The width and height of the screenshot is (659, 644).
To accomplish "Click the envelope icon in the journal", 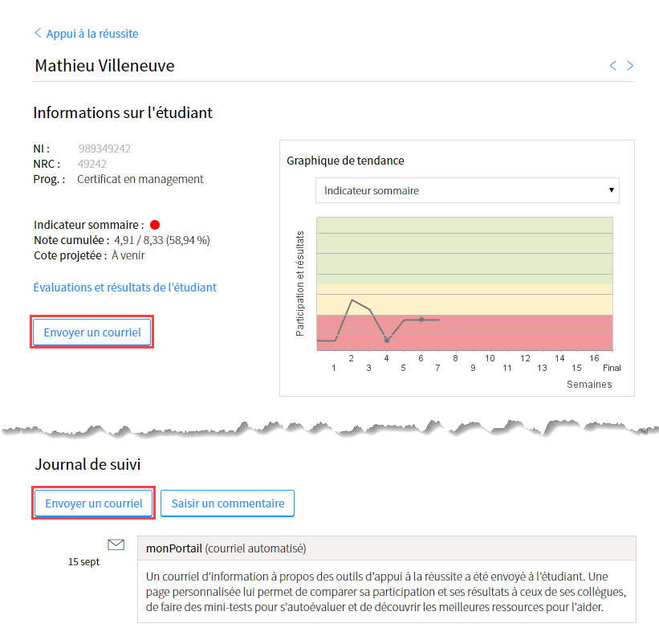I will [x=116, y=545].
